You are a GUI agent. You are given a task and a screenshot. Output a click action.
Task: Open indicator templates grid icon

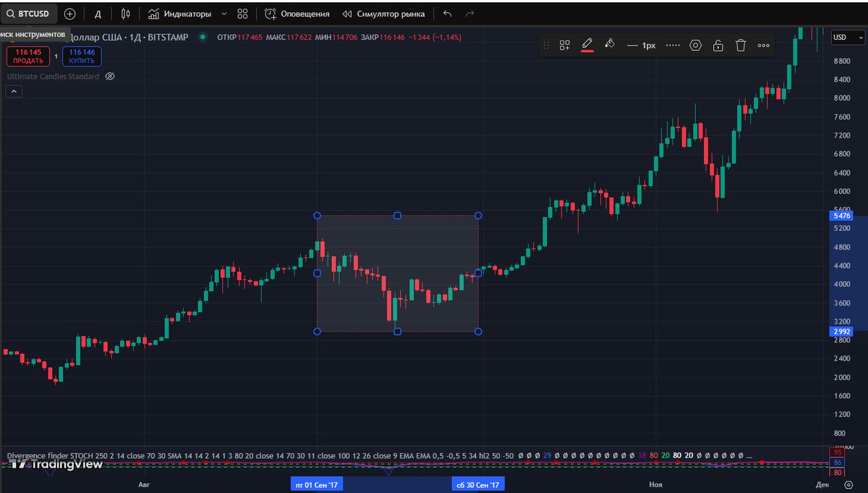pos(242,14)
